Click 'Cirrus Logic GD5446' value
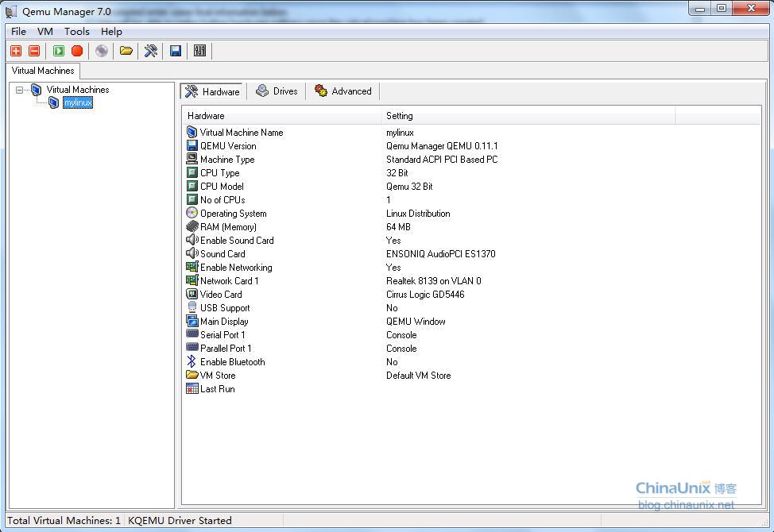The height and width of the screenshot is (532, 774). tap(425, 295)
